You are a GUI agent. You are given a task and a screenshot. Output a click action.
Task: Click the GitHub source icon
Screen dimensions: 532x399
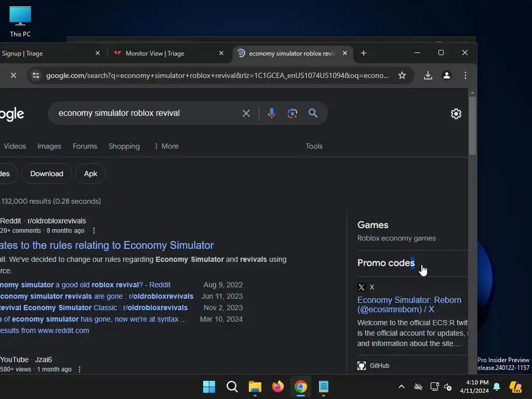coord(362,366)
